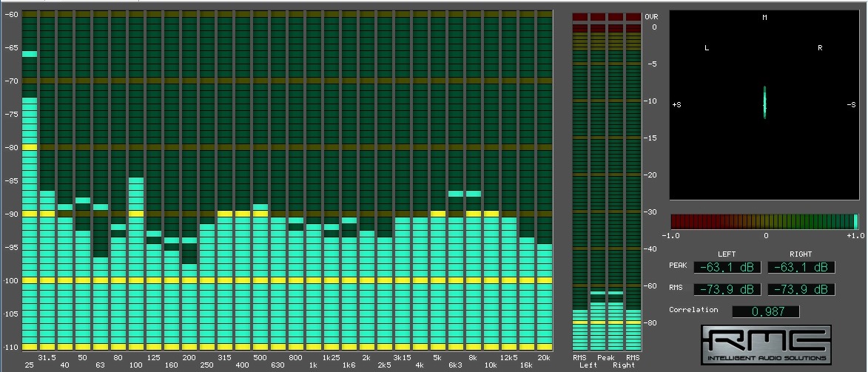The height and width of the screenshot is (372, 868).
Task: Click the '31.5' frequency label
Action: [47, 358]
